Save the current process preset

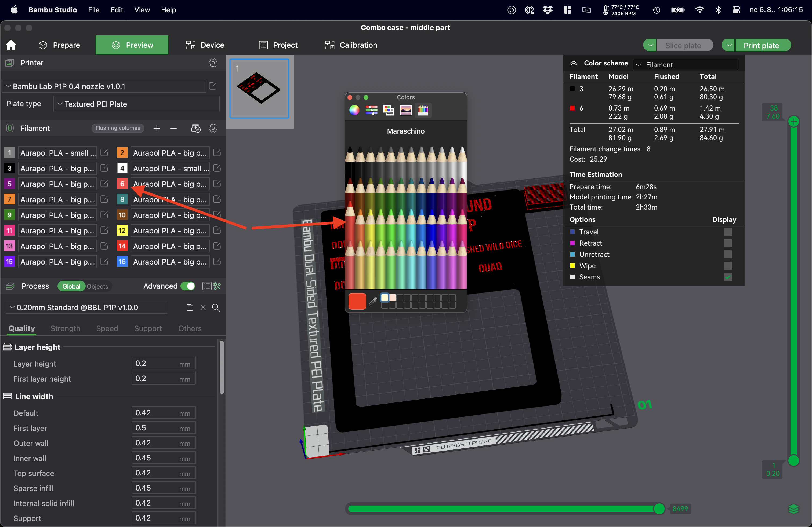(190, 307)
